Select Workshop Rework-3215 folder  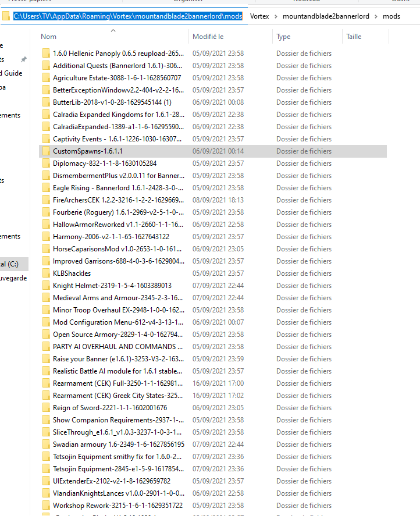(x=118, y=506)
